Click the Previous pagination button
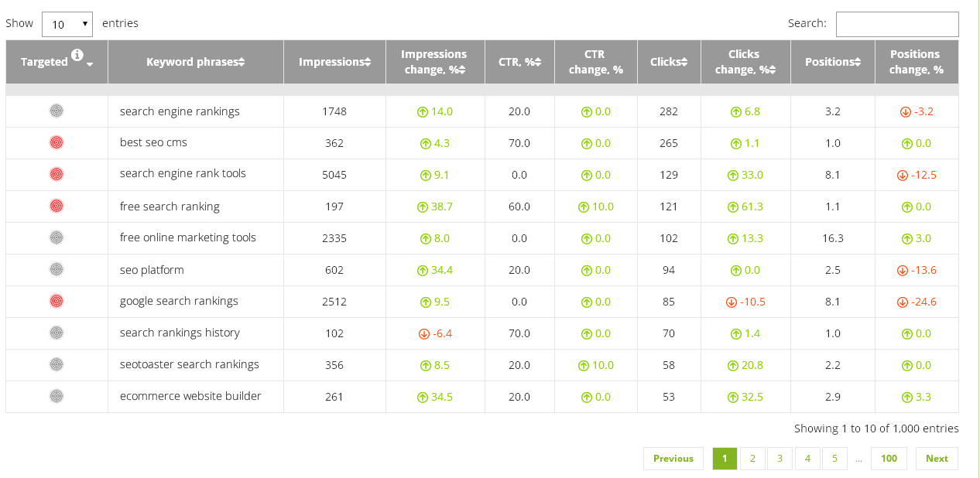This screenshot has height=478, width=980. [673, 459]
